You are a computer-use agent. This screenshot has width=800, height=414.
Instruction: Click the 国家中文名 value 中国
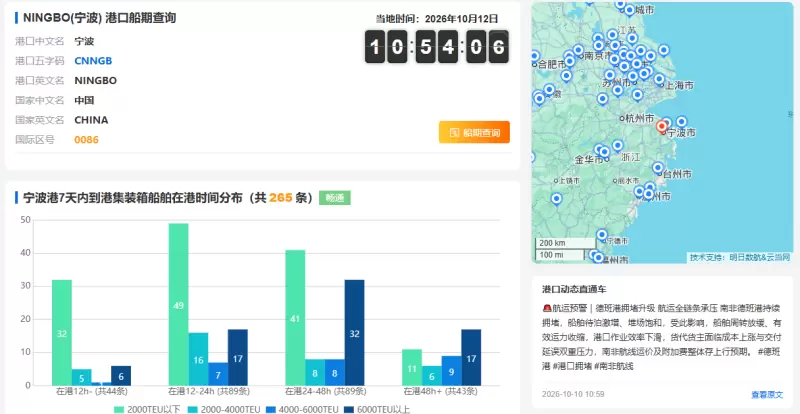click(84, 100)
